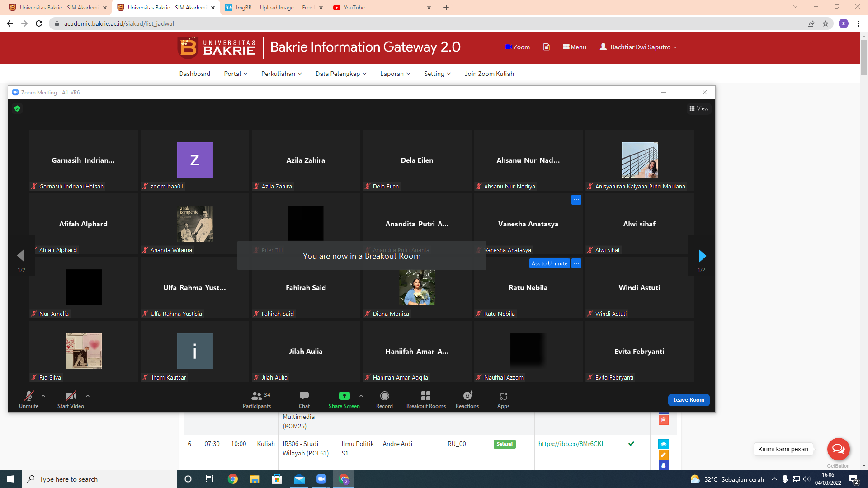Bookmark this page with the star icon

coord(826,23)
